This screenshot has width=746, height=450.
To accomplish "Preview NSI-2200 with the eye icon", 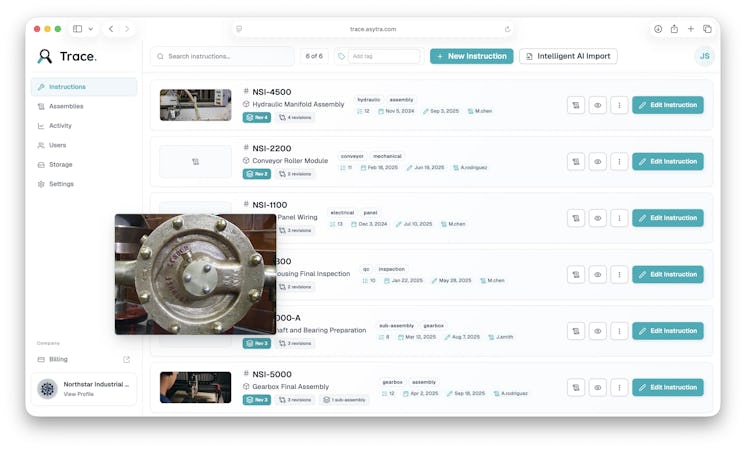I will (598, 162).
